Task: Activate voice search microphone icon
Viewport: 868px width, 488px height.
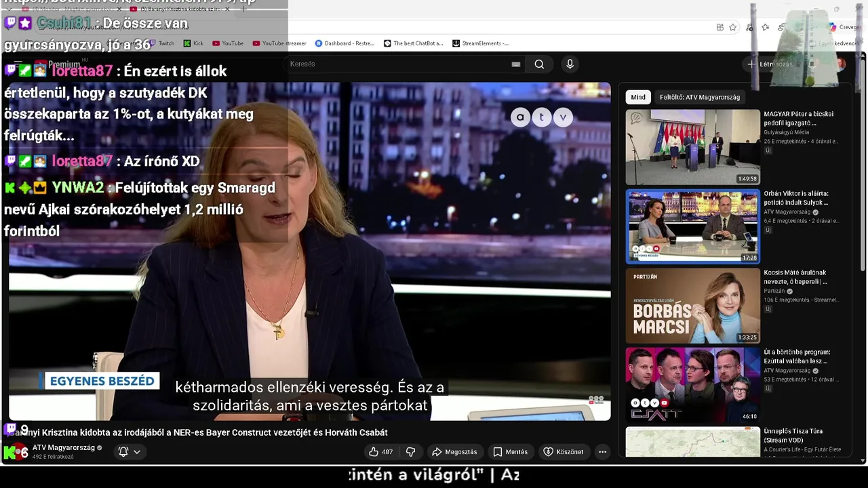Action: (x=570, y=64)
